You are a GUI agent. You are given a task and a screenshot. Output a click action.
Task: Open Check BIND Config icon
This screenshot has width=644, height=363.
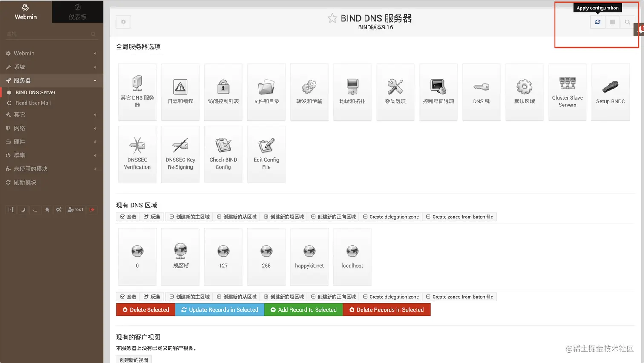click(223, 154)
